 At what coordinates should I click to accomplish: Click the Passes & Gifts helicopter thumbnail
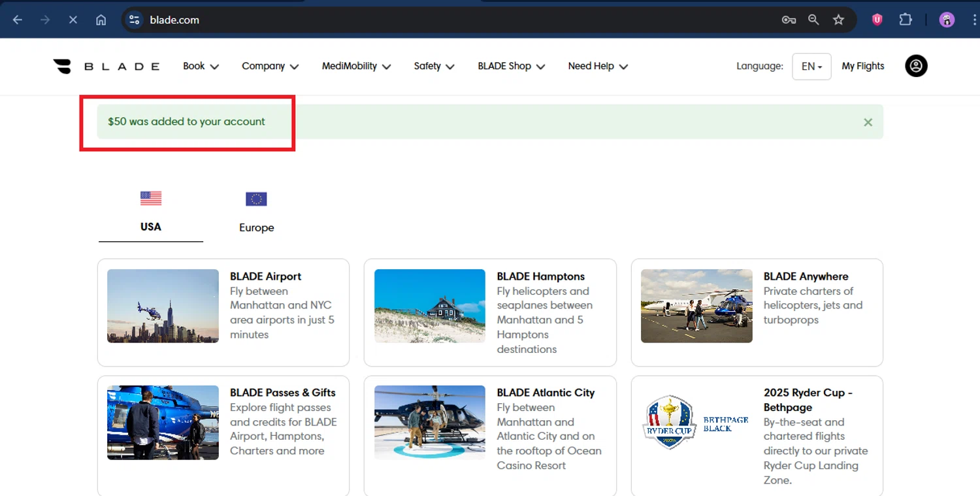coord(163,422)
